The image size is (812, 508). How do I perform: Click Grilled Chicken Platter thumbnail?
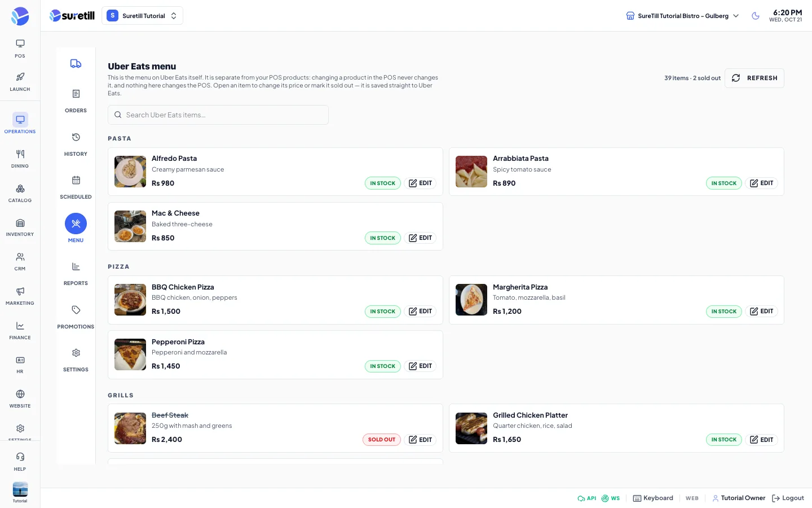pyautogui.click(x=471, y=428)
